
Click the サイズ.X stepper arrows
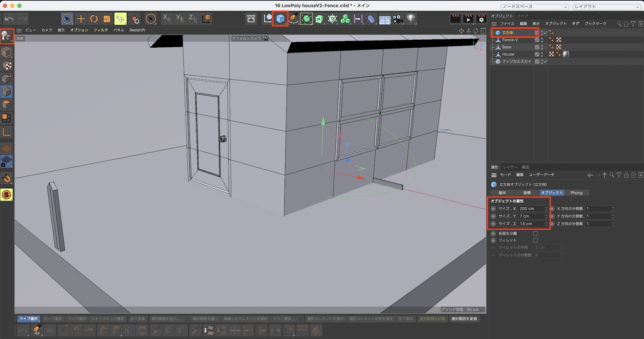545,209
